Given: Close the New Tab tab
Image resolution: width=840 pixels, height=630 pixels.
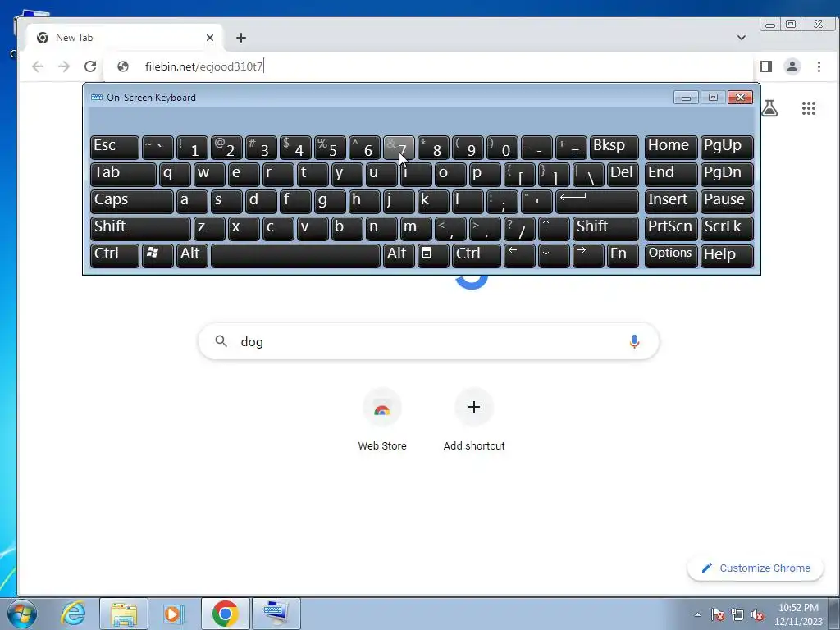Looking at the screenshot, I should [x=210, y=38].
